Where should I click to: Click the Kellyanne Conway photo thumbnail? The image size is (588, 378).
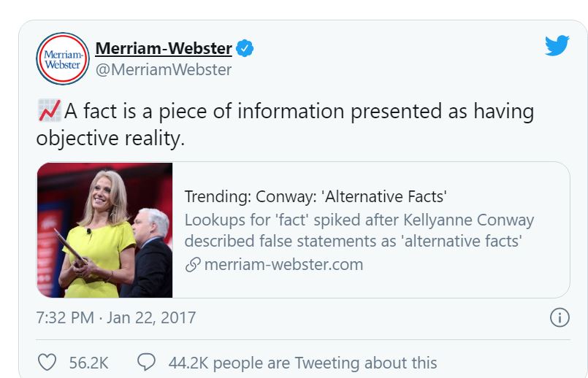[104, 230]
